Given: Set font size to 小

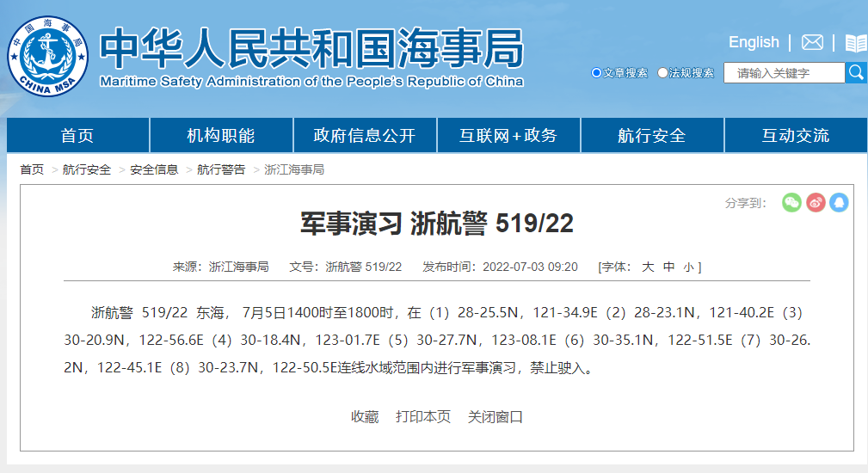Looking at the screenshot, I should [688, 267].
